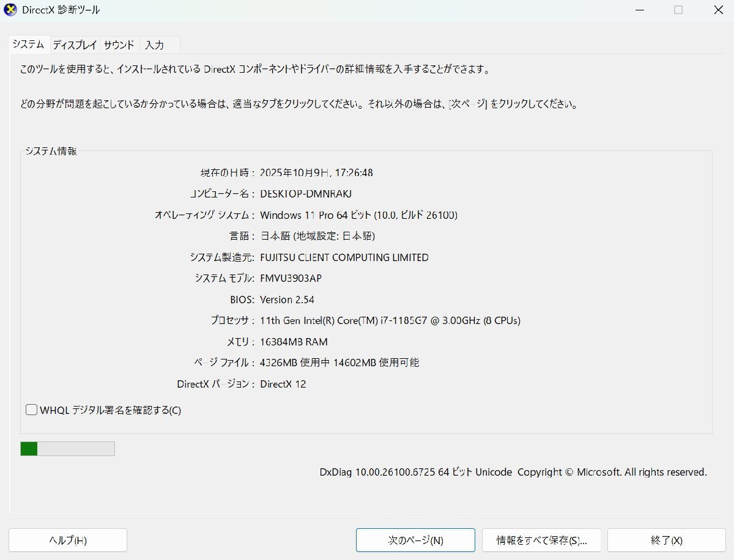The width and height of the screenshot is (734, 560).
Task: Click the プロセッサ label
Action: coord(232,320)
